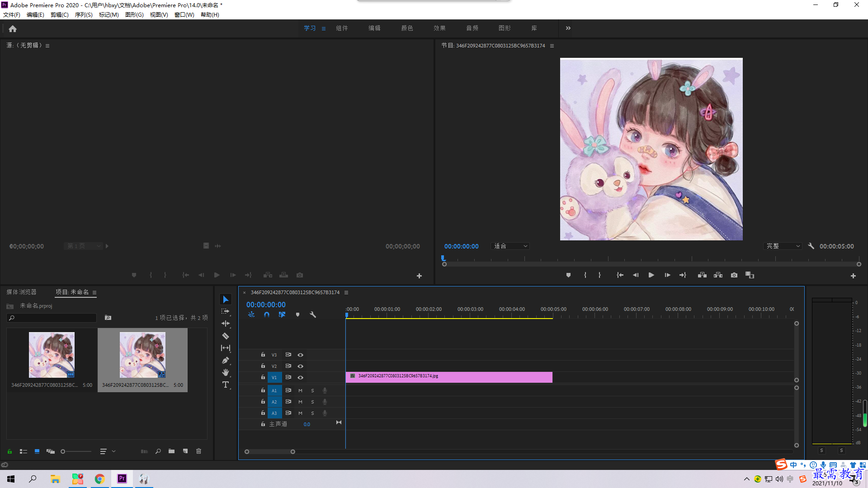The image size is (868, 488).
Task: Step forward one frame in program monitor
Action: tap(667, 275)
